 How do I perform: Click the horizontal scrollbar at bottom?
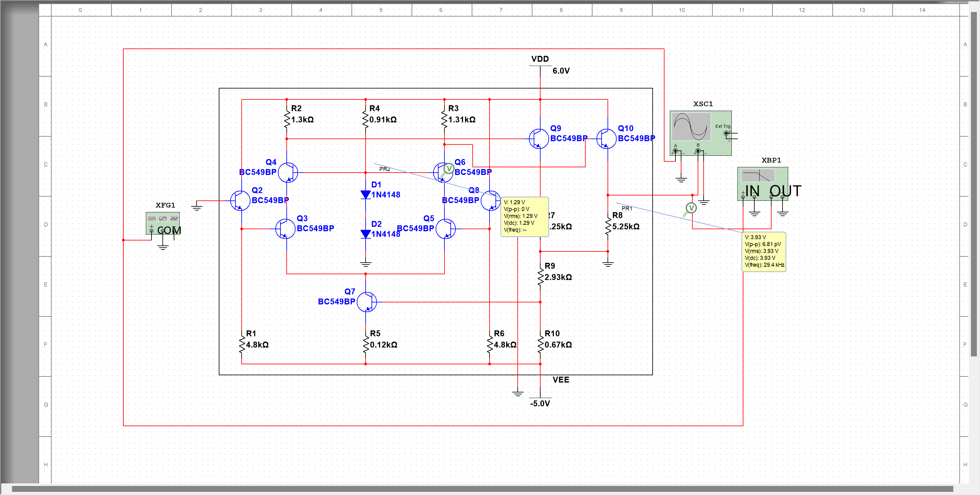coord(482,489)
